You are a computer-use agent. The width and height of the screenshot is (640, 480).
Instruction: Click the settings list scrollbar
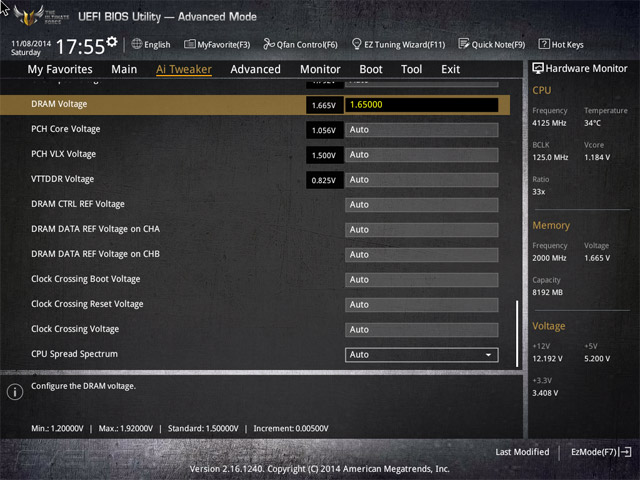tap(517, 333)
